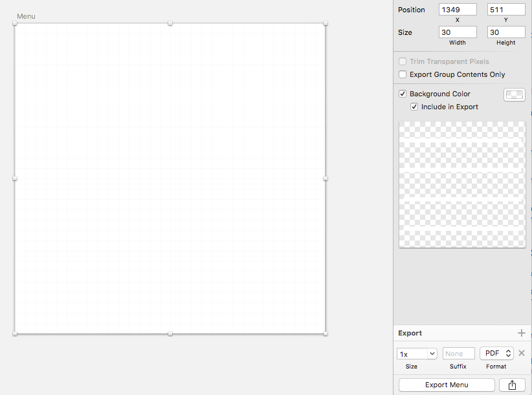Remove the PDF export preset
Image resolution: width=532 pixels, height=395 pixels.
coord(522,353)
